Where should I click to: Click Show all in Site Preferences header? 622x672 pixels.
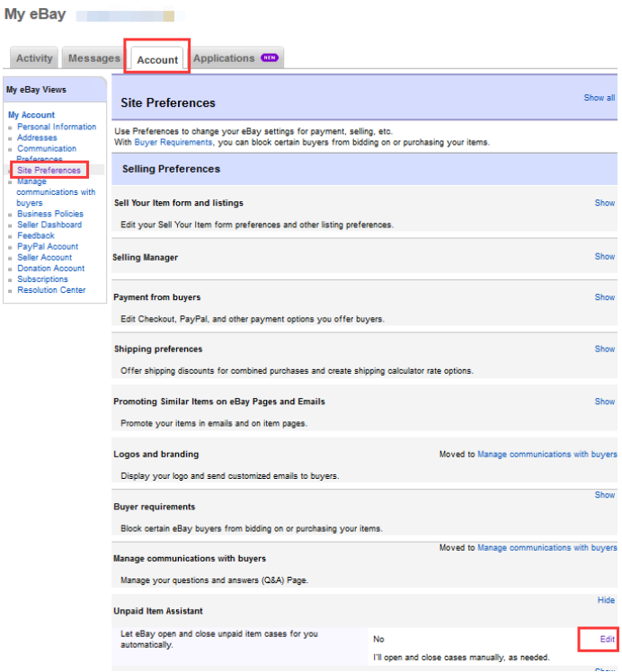[600, 98]
